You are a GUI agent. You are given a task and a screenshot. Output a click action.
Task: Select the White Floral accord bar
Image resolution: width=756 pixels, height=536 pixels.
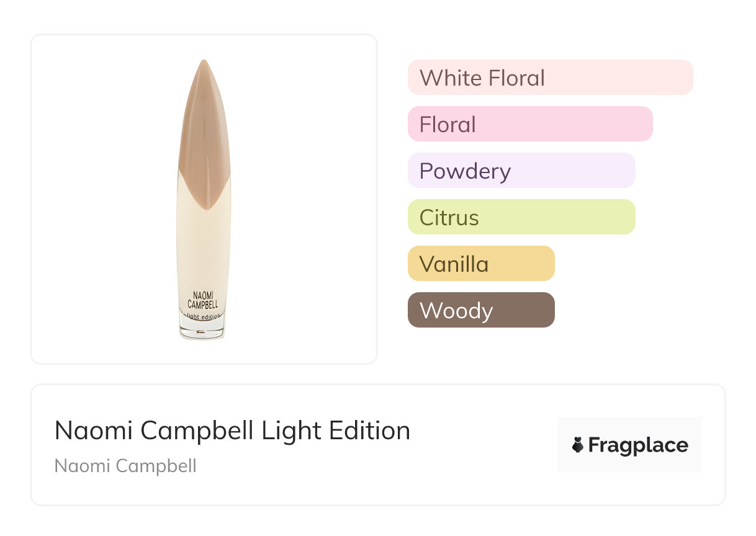click(550, 78)
